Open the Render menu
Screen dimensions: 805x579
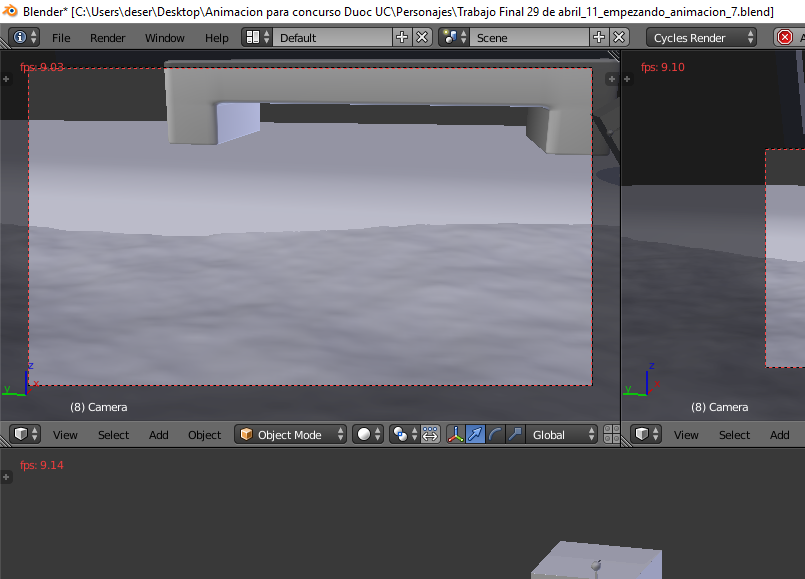[x=108, y=37]
